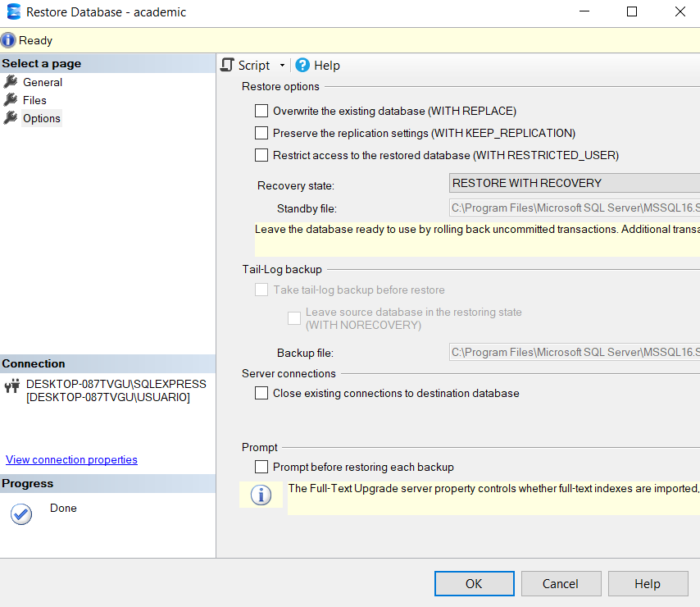Select the Files page wrench icon
The width and height of the screenshot is (700, 607).
point(11,99)
